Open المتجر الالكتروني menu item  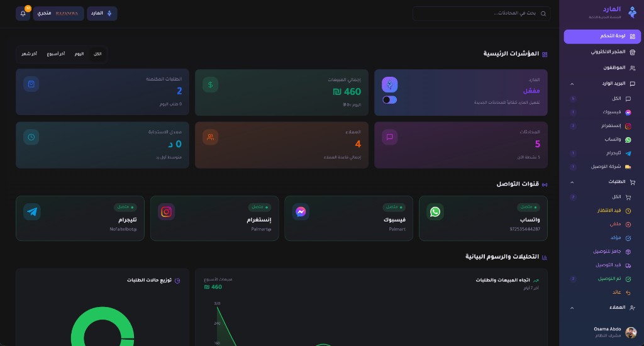coord(602,52)
